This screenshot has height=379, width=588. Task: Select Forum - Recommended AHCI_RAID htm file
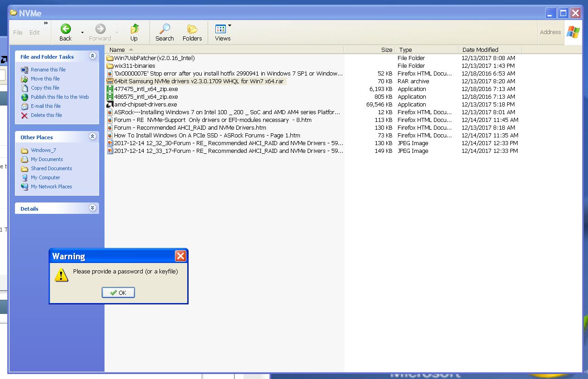(190, 127)
